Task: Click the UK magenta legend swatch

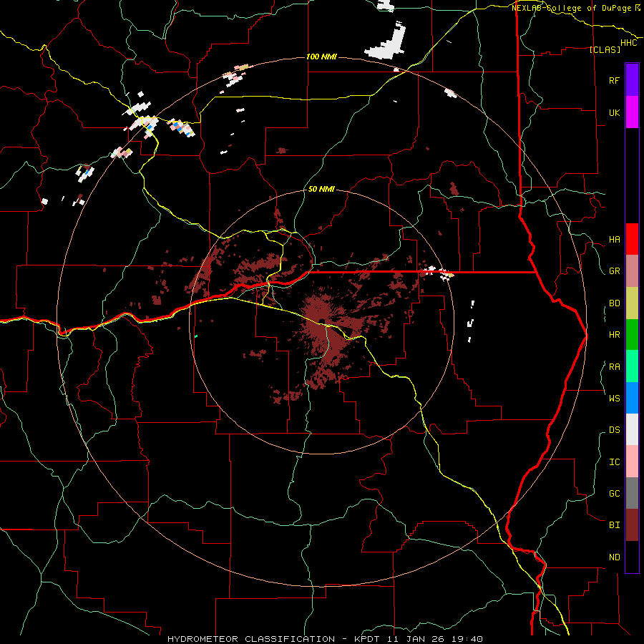Action: (x=632, y=112)
